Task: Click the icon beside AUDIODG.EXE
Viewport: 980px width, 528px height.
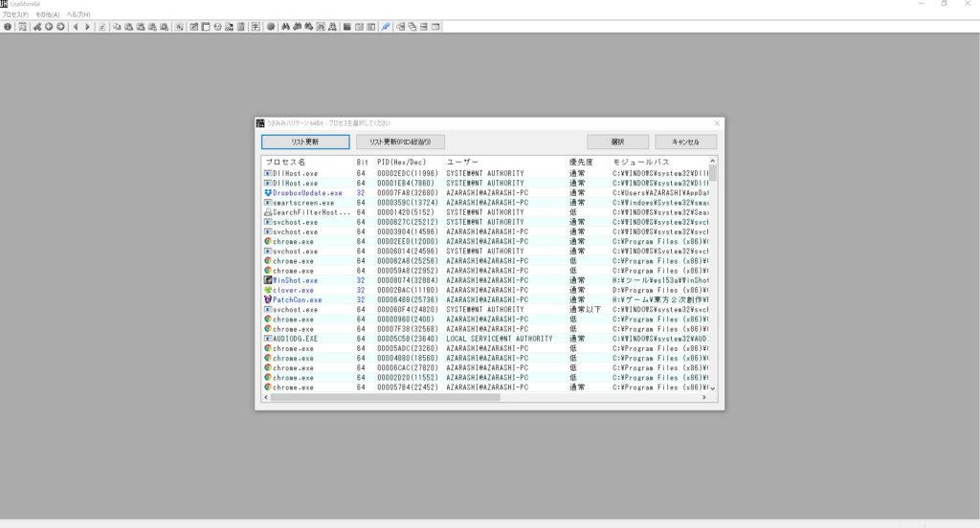Action: tap(268, 339)
